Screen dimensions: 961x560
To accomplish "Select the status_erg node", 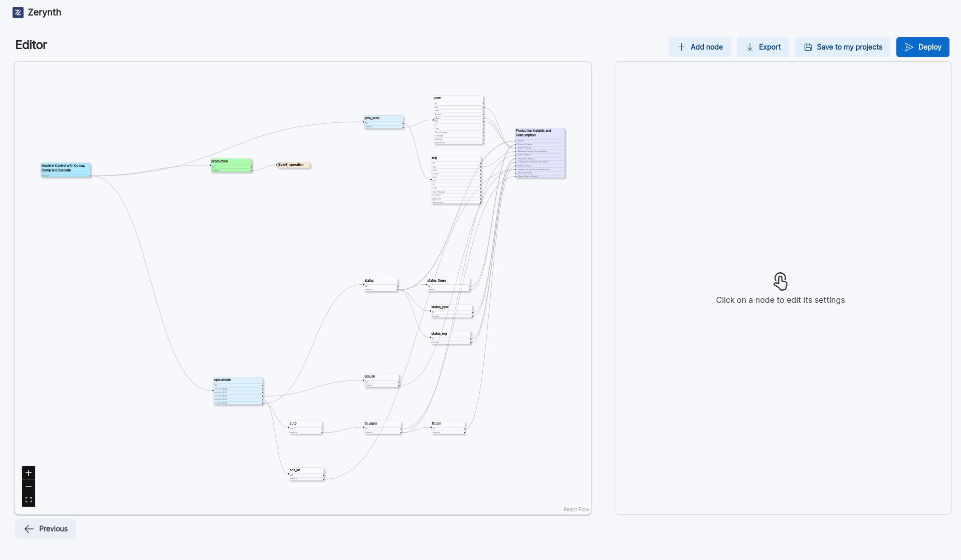I will click(x=451, y=338).
